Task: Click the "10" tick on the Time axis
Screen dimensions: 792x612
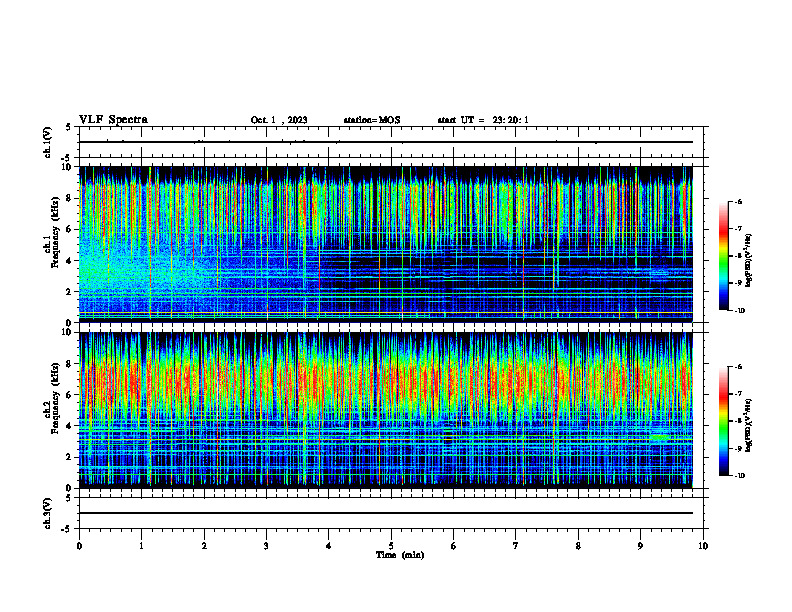Action: pos(703,546)
